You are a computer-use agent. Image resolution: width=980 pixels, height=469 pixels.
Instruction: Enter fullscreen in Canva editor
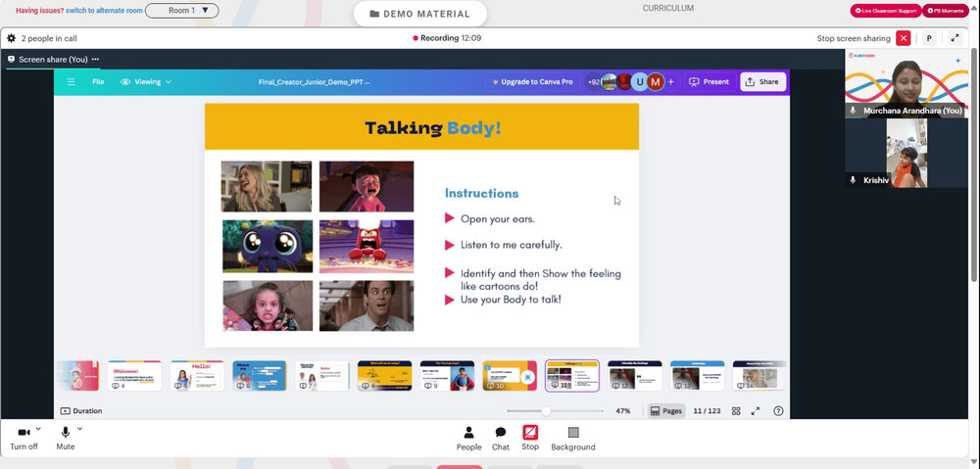pyautogui.click(x=756, y=411)
